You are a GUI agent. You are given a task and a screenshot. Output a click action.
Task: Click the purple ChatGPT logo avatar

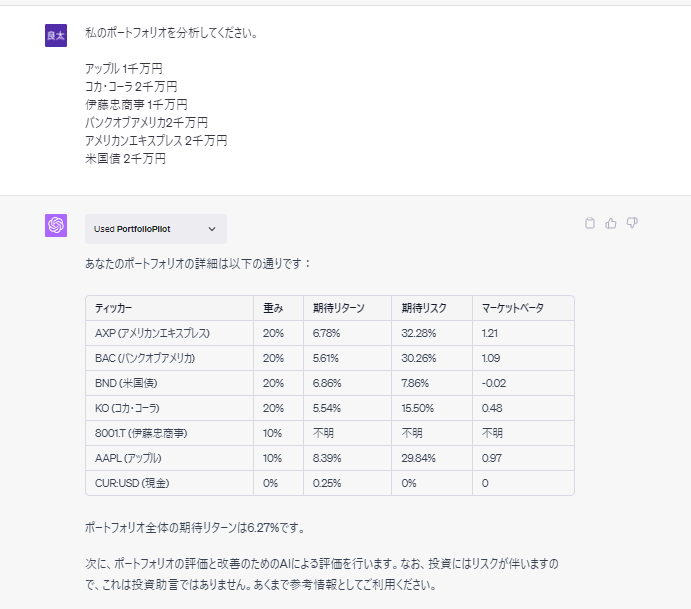click(x=56, y=226)
